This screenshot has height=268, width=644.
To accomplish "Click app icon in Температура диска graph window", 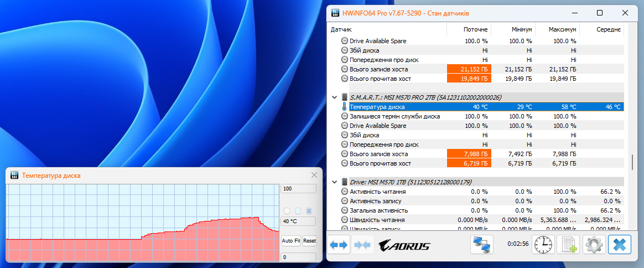I will (x=14, y=175).
